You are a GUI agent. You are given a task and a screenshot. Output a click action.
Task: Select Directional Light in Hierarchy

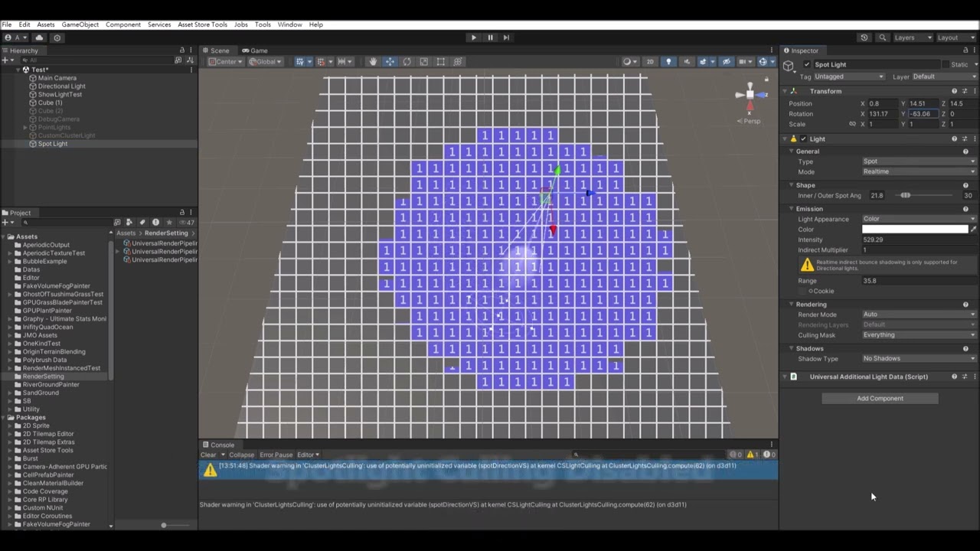tap(61, 86)
